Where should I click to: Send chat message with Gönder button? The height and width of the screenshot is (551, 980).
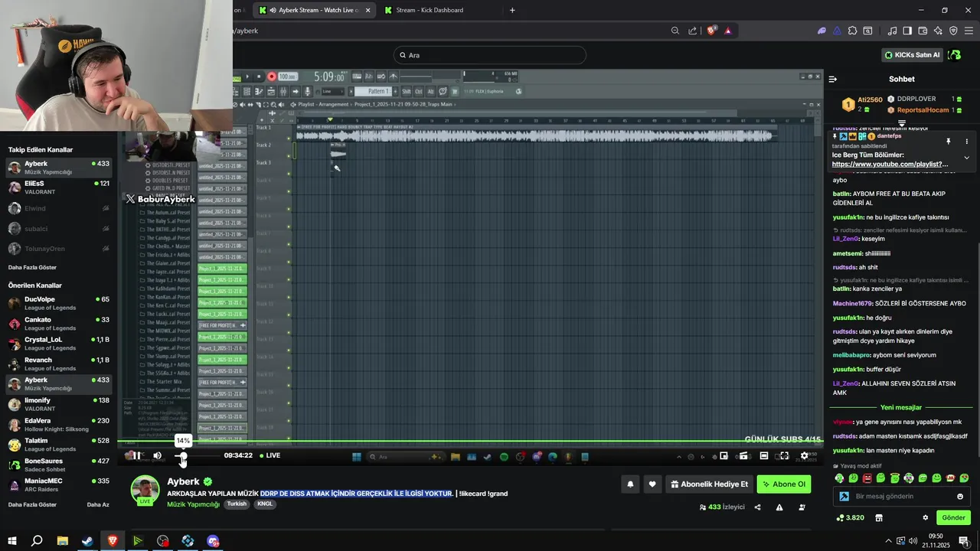(x=953, y=517)
